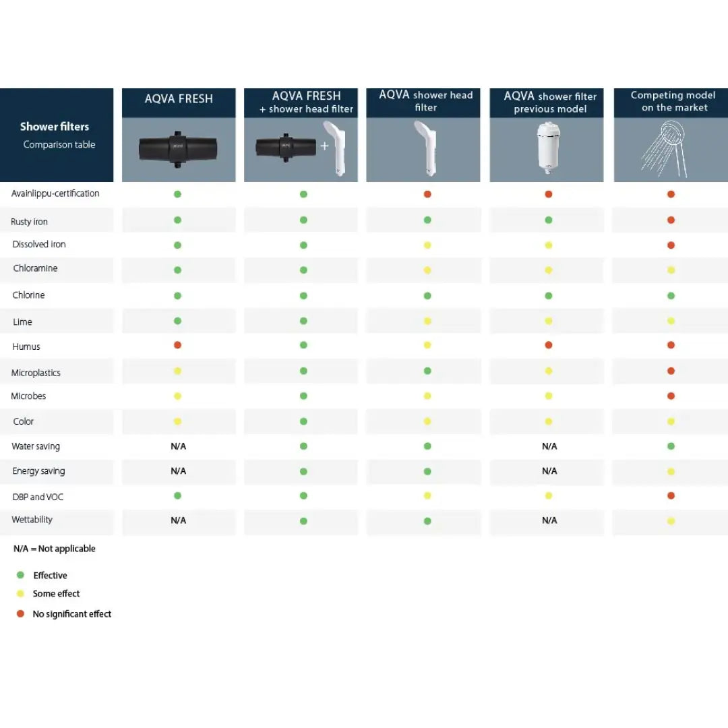Click the competing model's green Chlorine dot
Image resolution: width=728 pixels, height=728 pixels.
click(671, 296)
